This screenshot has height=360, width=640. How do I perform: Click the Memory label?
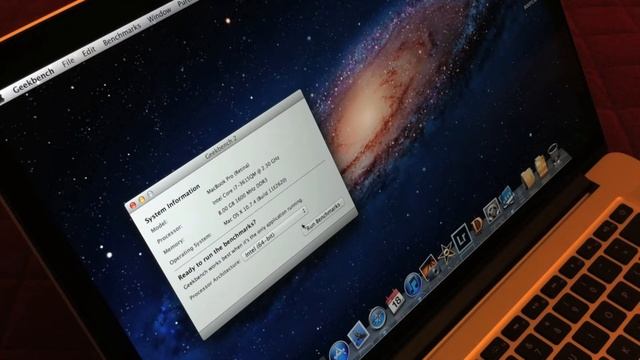(173, 246)
